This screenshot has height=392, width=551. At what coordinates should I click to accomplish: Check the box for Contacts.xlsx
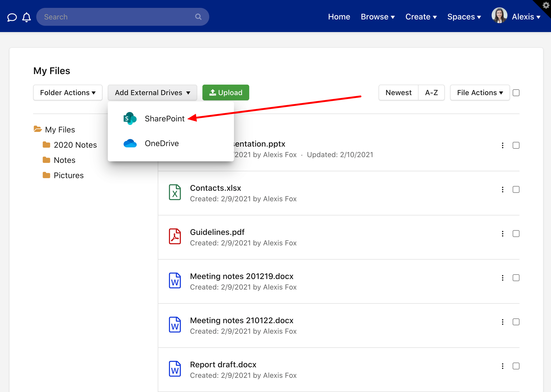(516, 190)
